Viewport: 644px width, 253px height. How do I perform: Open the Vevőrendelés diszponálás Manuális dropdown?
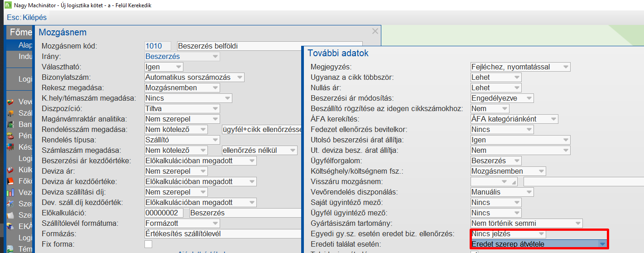pos(502,192)
